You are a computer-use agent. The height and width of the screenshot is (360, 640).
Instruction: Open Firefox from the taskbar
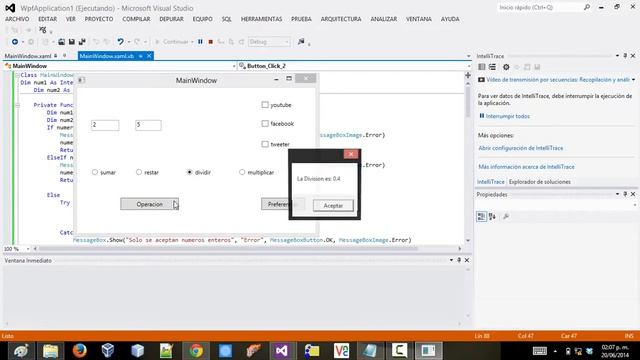click(80, 351)
